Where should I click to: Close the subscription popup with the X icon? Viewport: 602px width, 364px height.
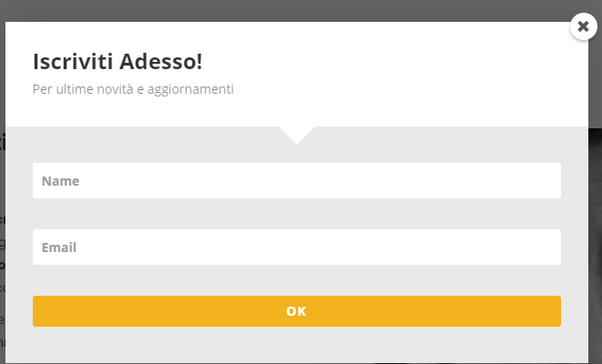[x=583, y=26]
